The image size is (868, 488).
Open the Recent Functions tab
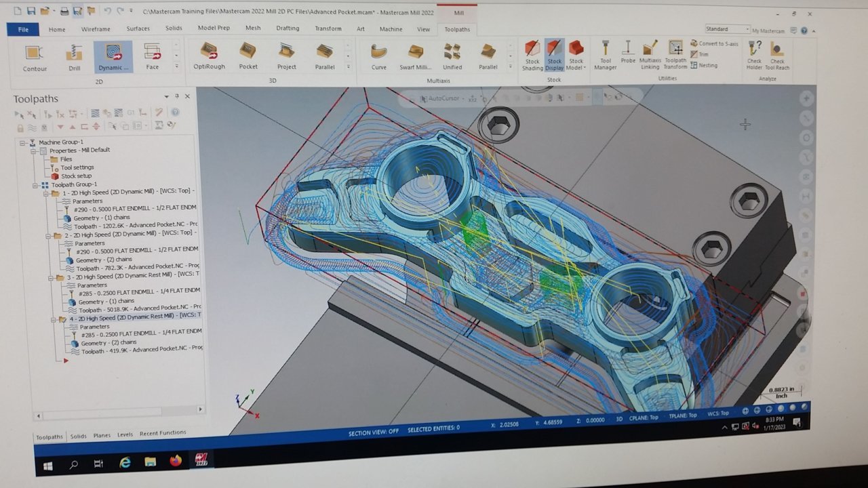163,433
